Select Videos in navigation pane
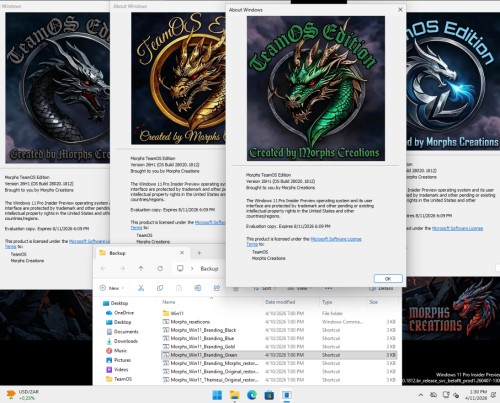The width and height of the screenshot is (500, 403). coord(117,369)
